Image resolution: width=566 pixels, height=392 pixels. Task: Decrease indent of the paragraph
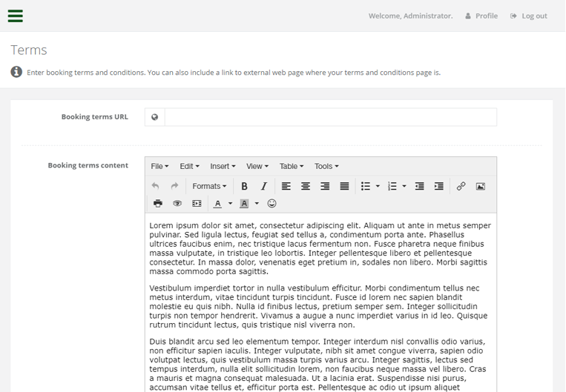click(419, 186)
